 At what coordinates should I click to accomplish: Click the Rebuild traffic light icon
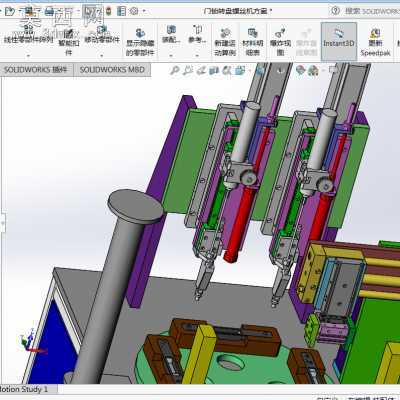pos(108,11)
